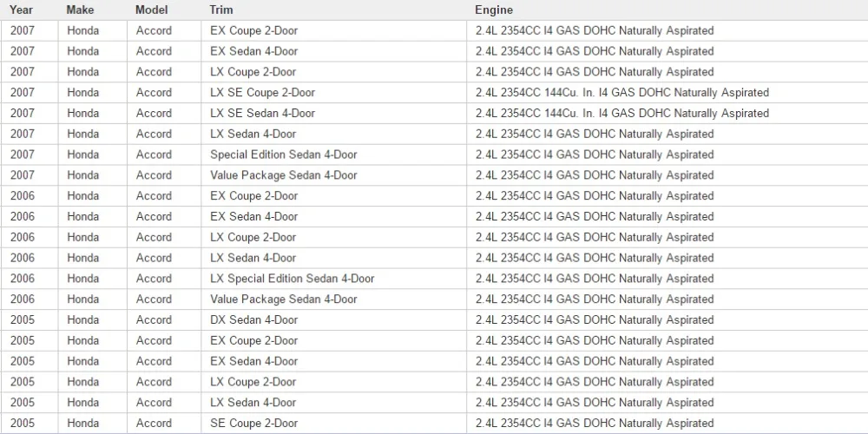Click the Model column header
The width and height of the screenshot is (868, 434).
pyautogui.click(x=151, y=10)
